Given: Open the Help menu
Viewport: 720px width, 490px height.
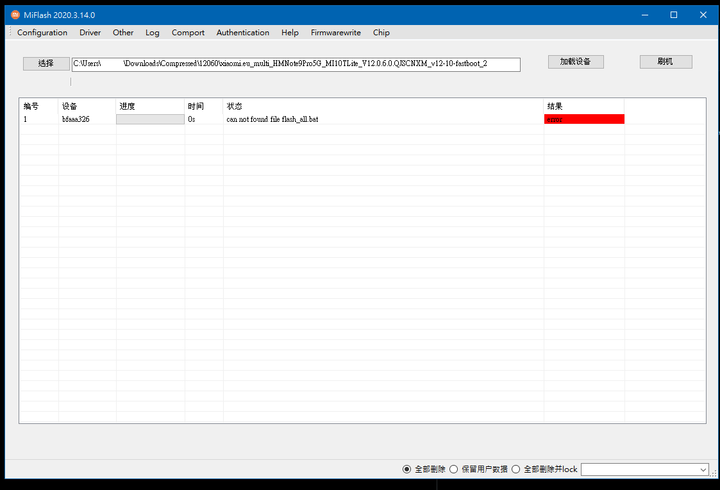Looking at the screenshot, I should [290, 33].
